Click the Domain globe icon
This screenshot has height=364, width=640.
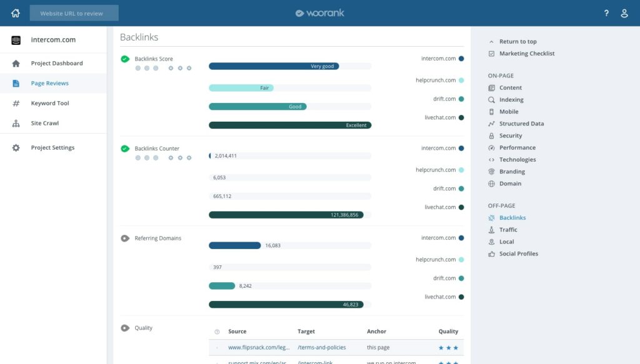pos(491,184)
